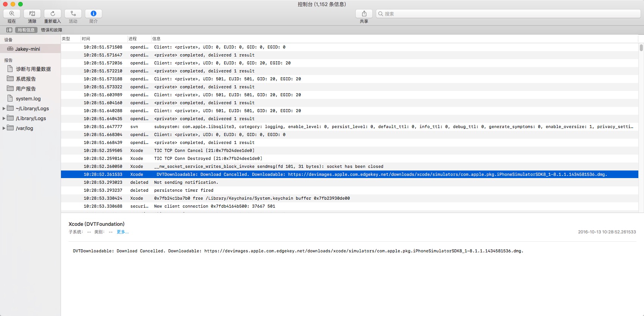The width and height of the screenshot is (644, 316).
Task: Select the DVTDownloadable Download Cancelled row
Action: [349, 174]
